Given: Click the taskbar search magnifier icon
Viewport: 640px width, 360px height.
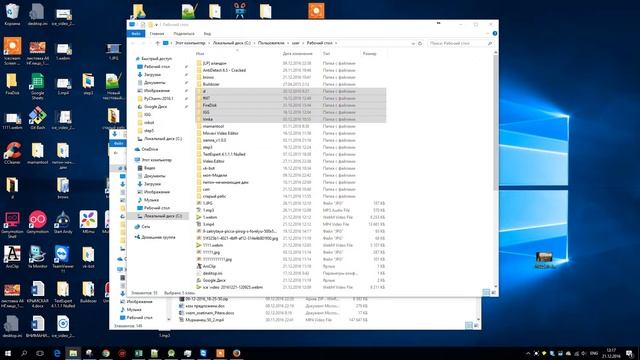Looking at the screenshot, I should tap(24, 353).
